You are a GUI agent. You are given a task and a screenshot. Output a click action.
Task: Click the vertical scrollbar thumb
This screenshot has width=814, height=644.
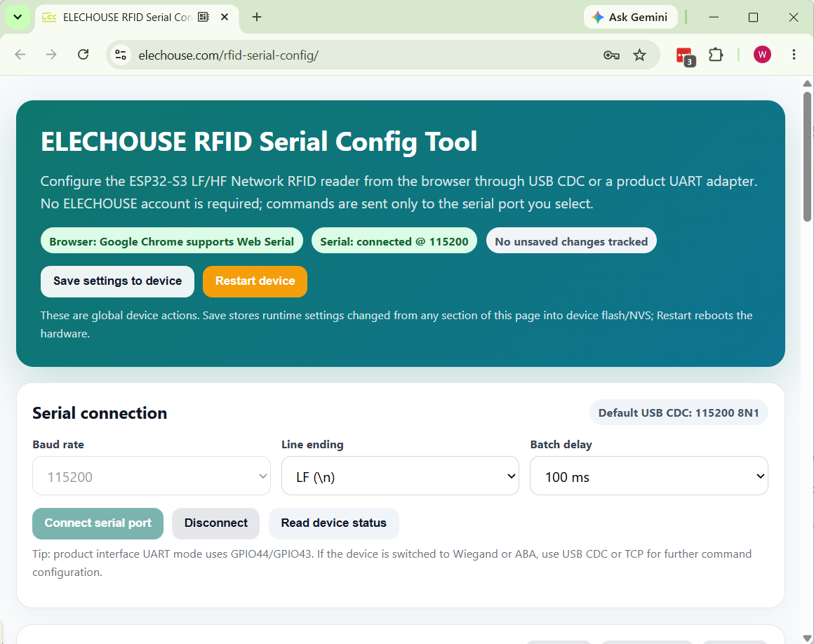pos(807,156)
